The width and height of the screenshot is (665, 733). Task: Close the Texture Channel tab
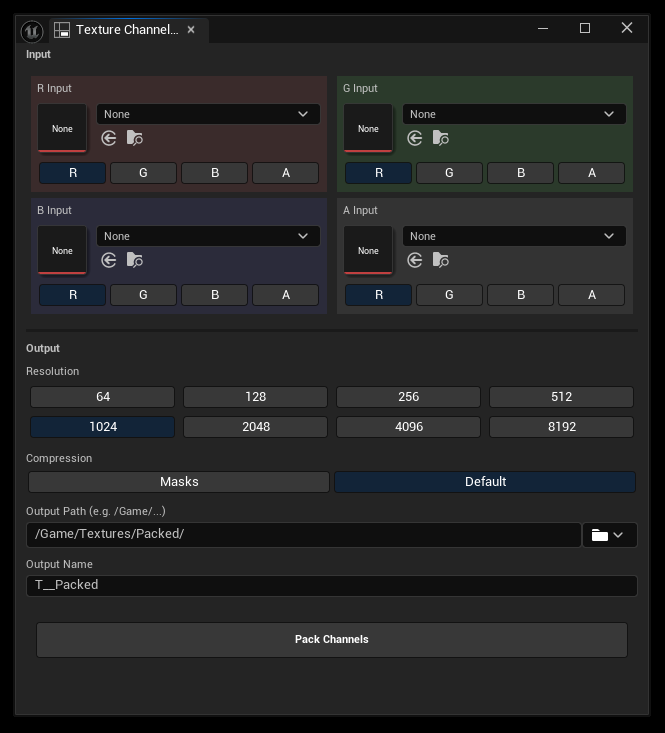(191, 29)
